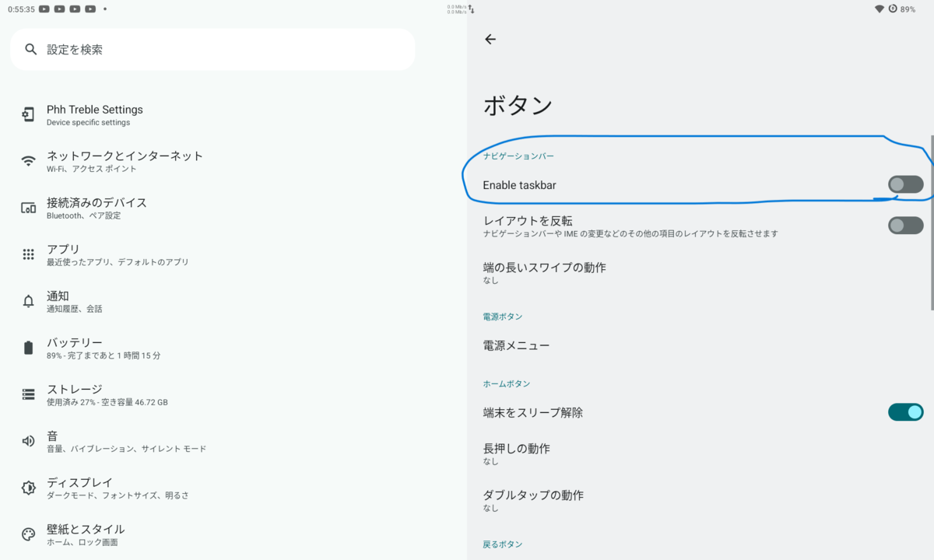Click the search magnifier icon

pyautogui.click(x=31, y=49)
